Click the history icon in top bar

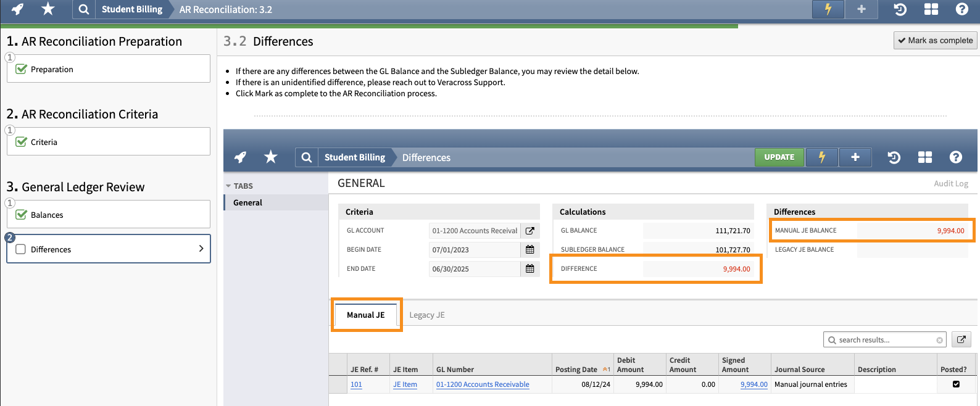[900, 9]
